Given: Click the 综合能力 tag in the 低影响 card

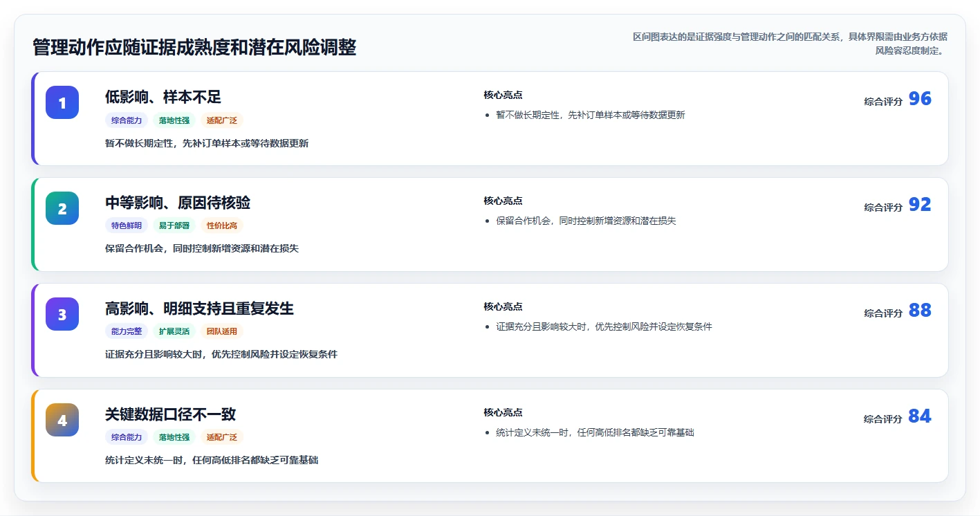Looking at the screenshot, I should (x=127, y=120).
